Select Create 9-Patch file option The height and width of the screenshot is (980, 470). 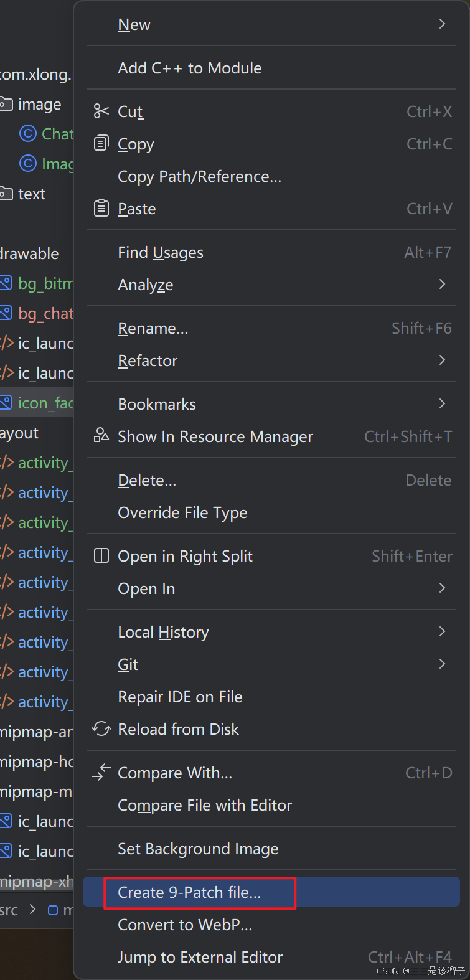pyautogui.click(x=189, y=892)
